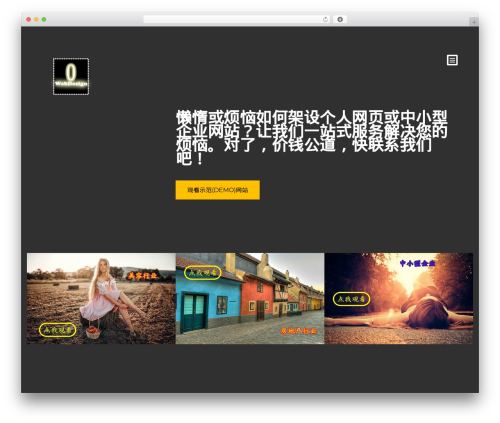Close the browser window red button
This screenshot has width=500, height=423.
(29, 19)
